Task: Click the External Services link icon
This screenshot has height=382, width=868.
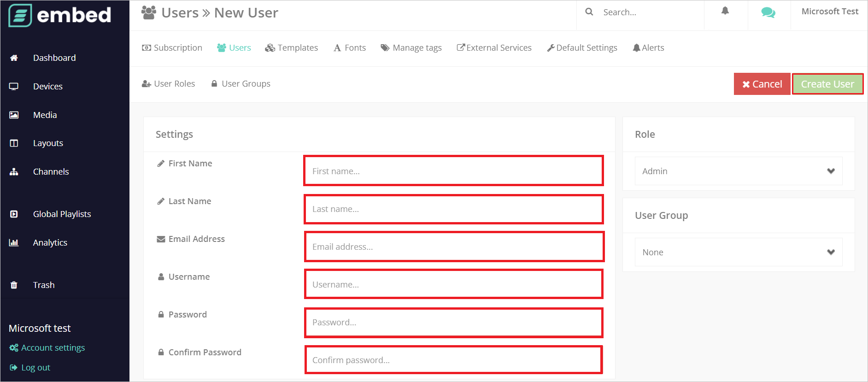Action: click(x=461, y=47)
